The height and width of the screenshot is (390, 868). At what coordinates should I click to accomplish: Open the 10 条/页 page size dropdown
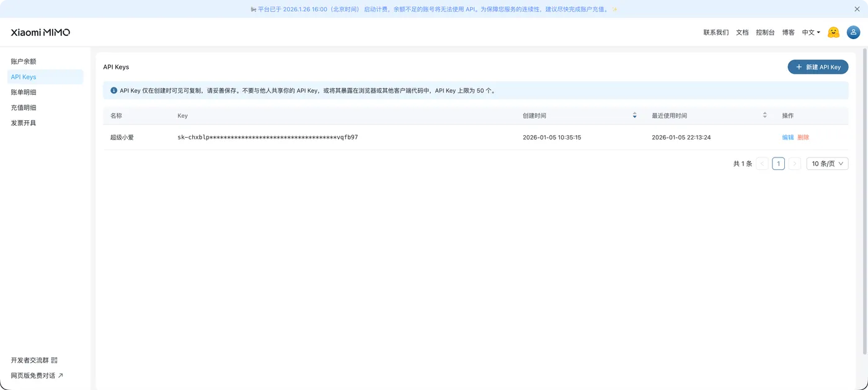(x=826, y=163)
